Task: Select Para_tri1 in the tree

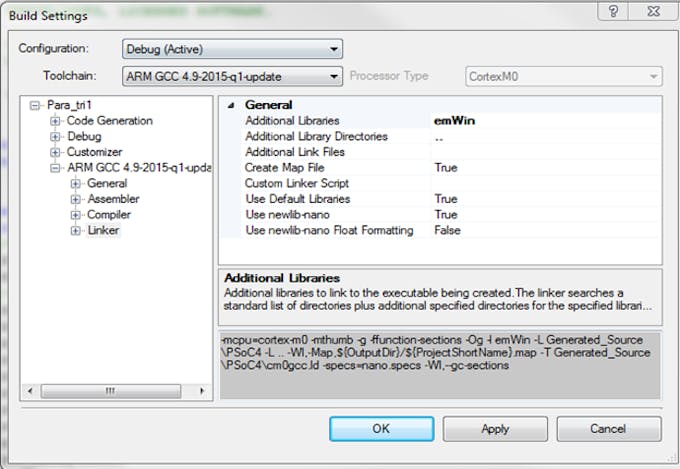Action: pos(69,105)
